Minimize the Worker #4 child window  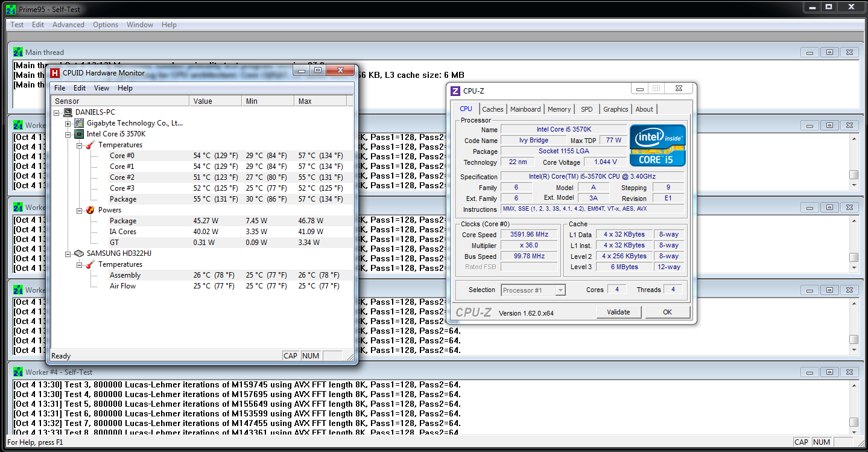coord(809,372)
